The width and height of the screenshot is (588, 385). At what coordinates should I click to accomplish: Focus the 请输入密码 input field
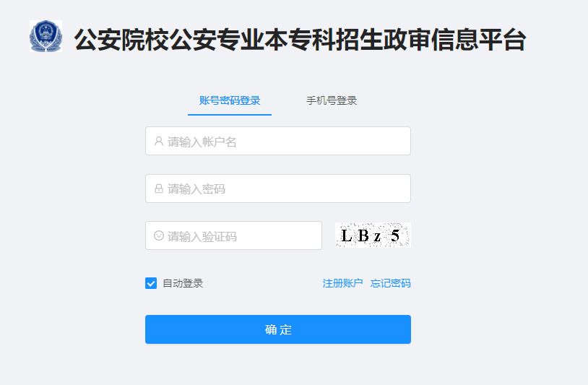(x=285, y=189)
